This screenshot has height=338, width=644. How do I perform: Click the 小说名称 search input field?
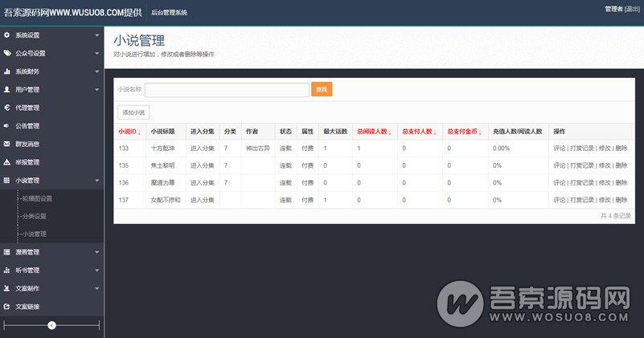[x=227, y=89]
